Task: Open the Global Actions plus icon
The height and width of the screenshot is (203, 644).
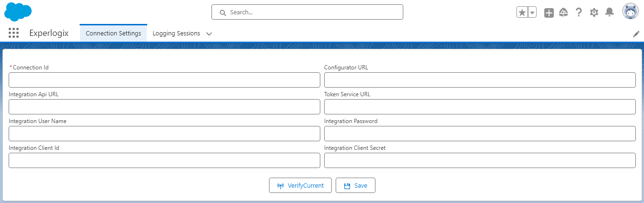Action: pos(549,13)
